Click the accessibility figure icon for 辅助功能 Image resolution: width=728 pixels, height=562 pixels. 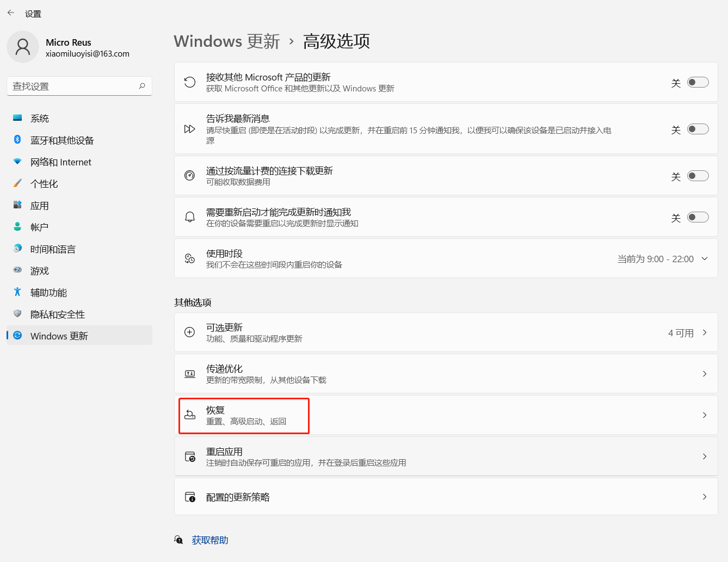(x=17, y=292)
